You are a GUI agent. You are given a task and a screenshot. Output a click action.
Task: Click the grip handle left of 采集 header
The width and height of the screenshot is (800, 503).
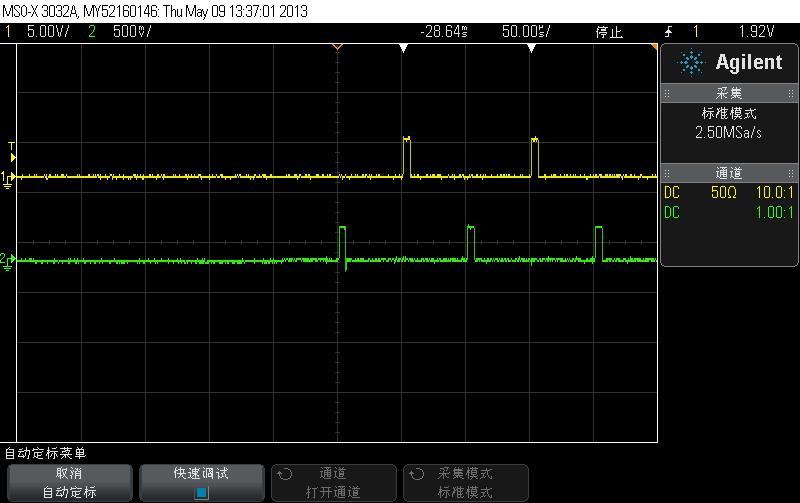pos(667,93)
